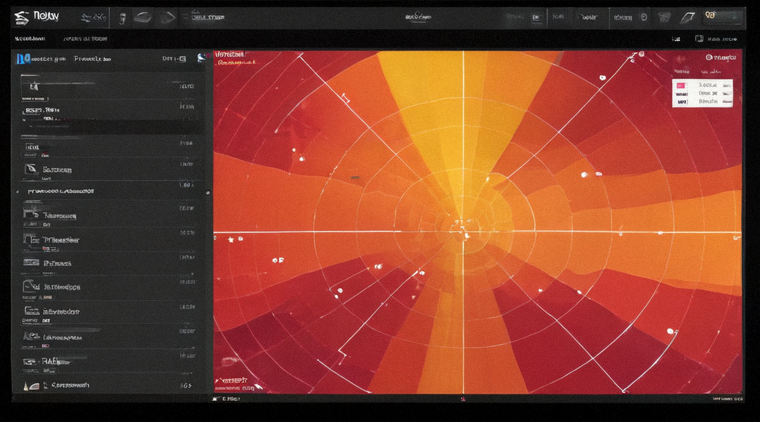Click the small colored icon at the chart's top-left corner
The width and height of the screenshot is (760, 422).
pyautogui.click(x=202, y=58)
